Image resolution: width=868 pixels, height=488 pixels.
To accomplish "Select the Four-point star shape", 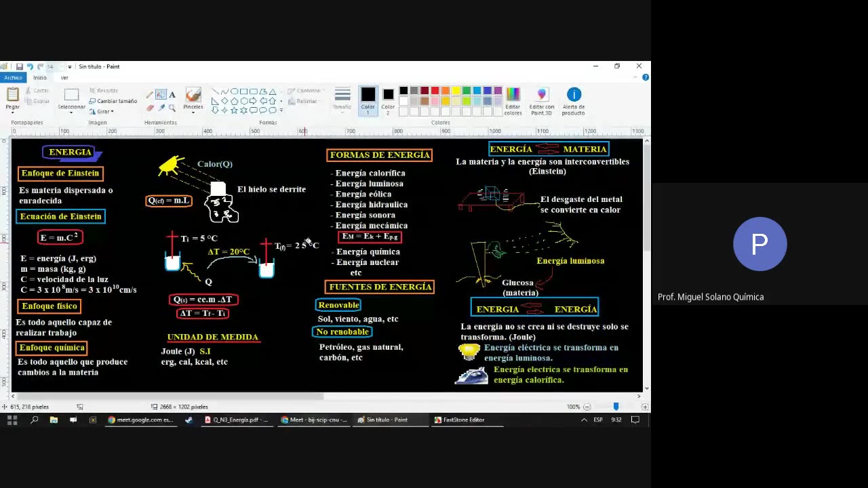I will (224, 110).
